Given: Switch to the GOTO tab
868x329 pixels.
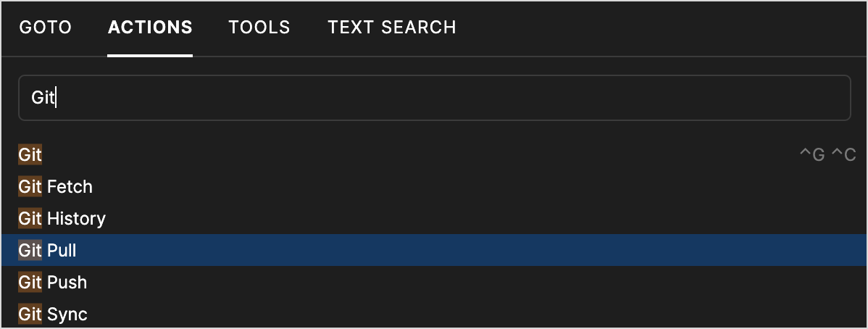Looking at the screenshot, I should [45, 28].
